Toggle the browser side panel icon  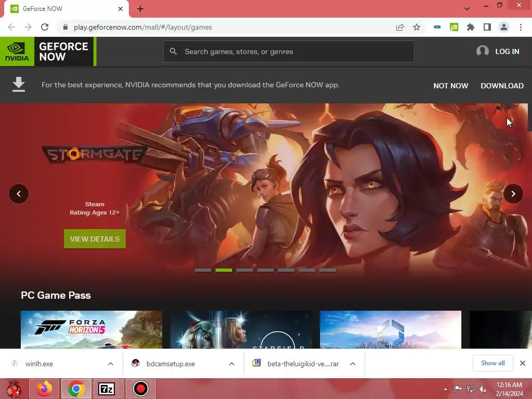487,27
